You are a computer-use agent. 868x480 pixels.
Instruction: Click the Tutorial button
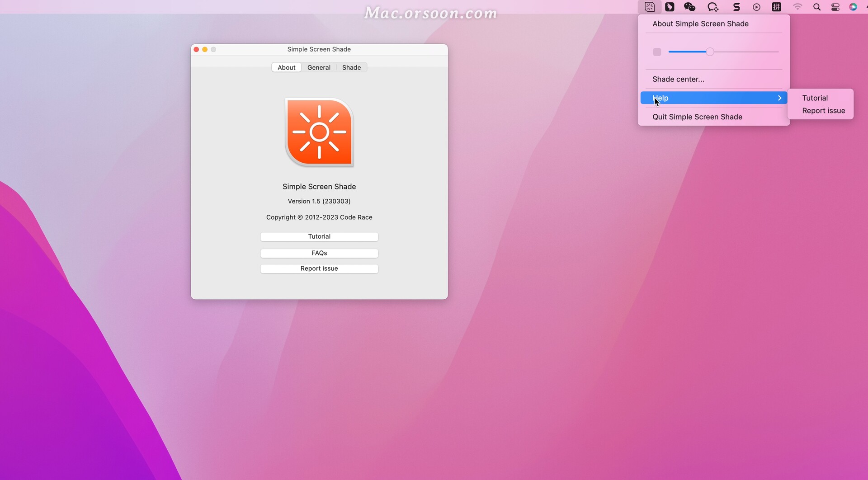coord(319,236)
